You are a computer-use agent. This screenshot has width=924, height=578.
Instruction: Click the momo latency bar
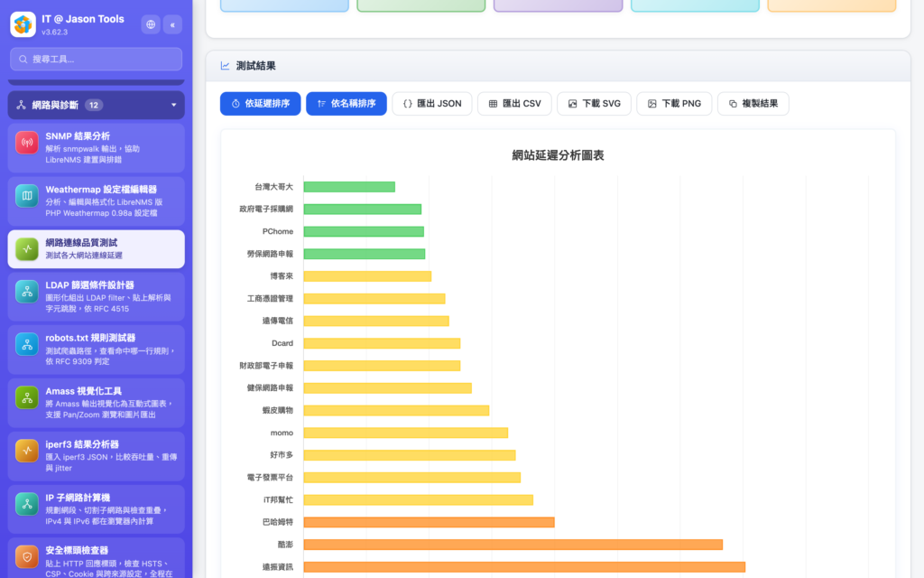pos(406,433)
